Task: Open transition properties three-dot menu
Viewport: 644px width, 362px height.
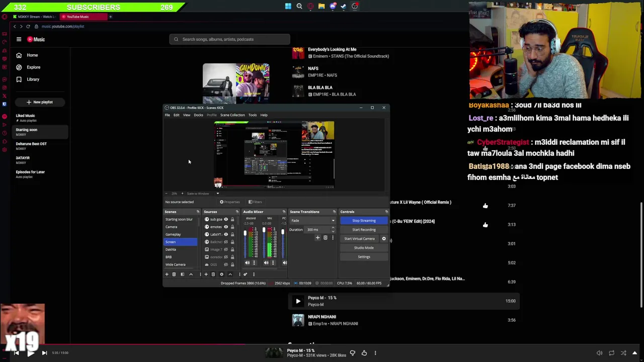Action: click(332, 238)
